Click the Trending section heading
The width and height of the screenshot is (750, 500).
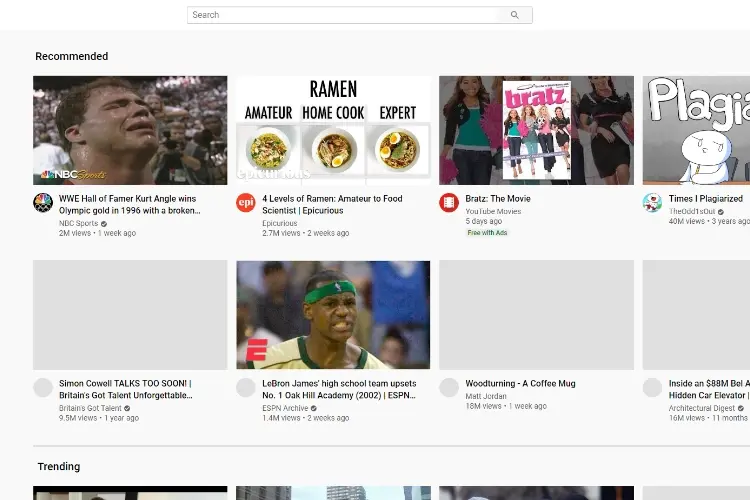click(x=59, y=467)
